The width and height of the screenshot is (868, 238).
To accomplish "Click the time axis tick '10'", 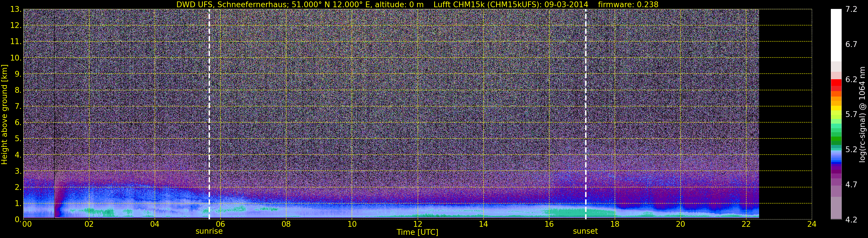I will click(352, 224).
